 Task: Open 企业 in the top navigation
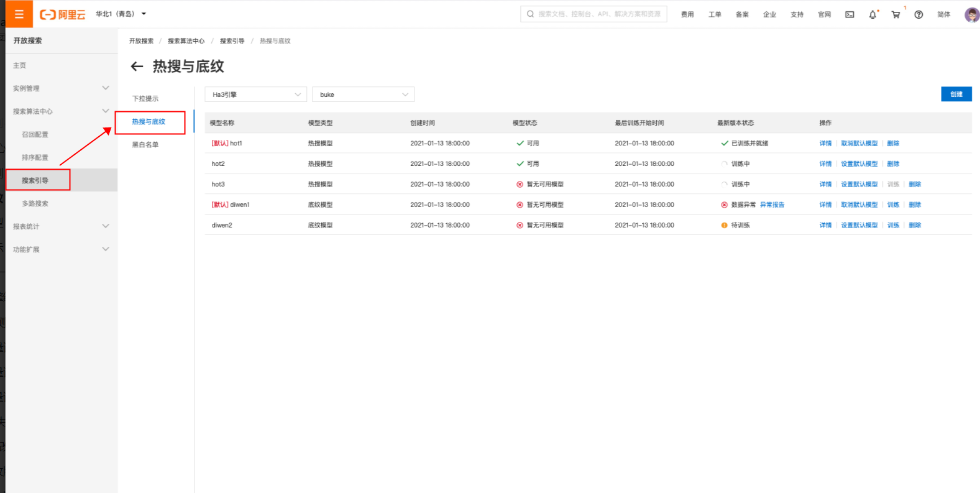tap(769, 14)
